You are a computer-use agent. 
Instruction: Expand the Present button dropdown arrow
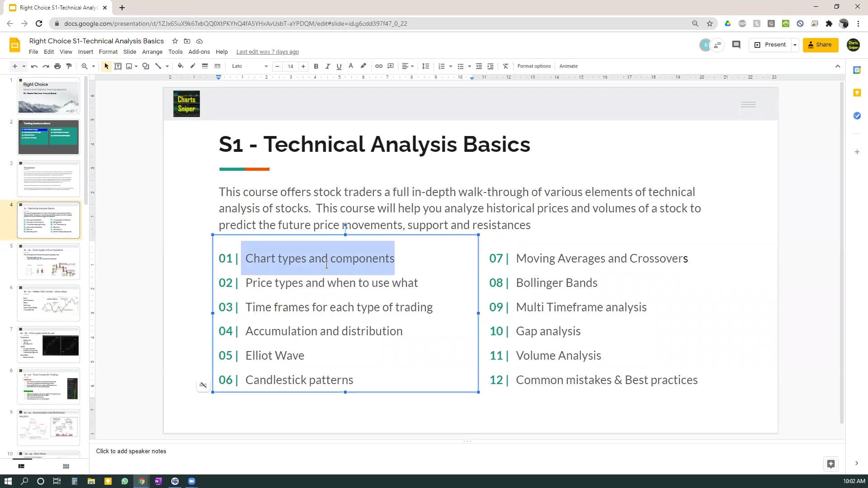[x=794, y=45]
